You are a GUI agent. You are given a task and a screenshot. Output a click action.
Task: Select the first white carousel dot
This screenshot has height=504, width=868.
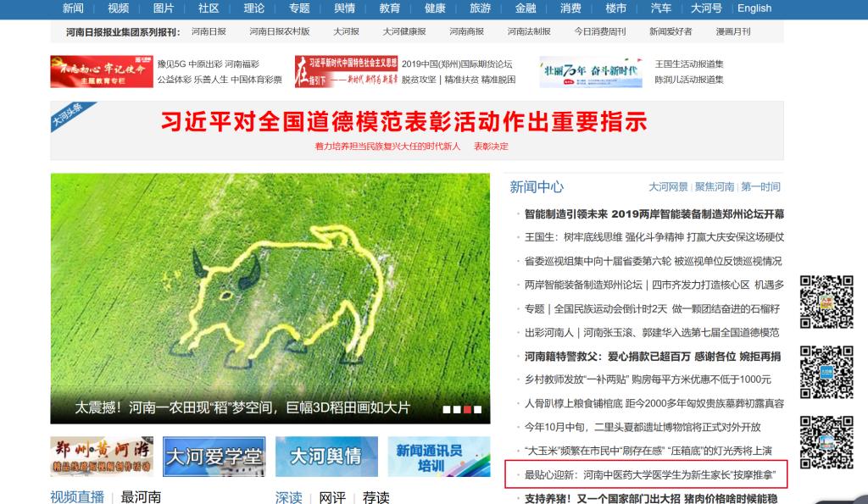pyautogui.click(x=445, y=409)
